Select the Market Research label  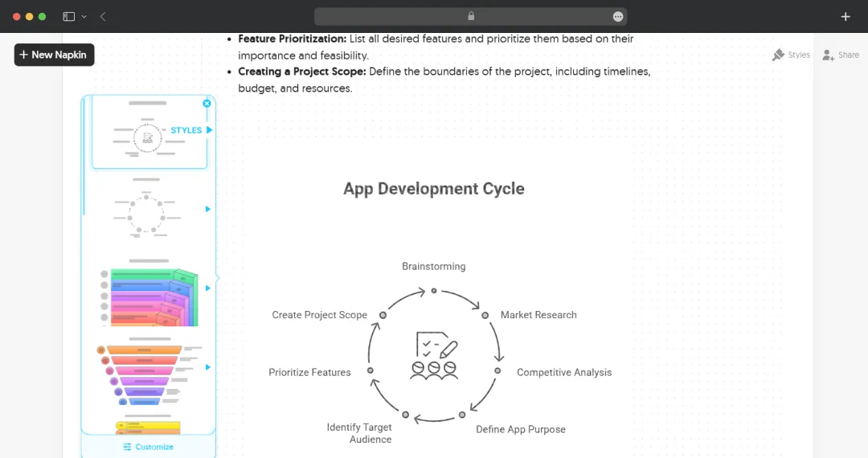pos(538,315)
